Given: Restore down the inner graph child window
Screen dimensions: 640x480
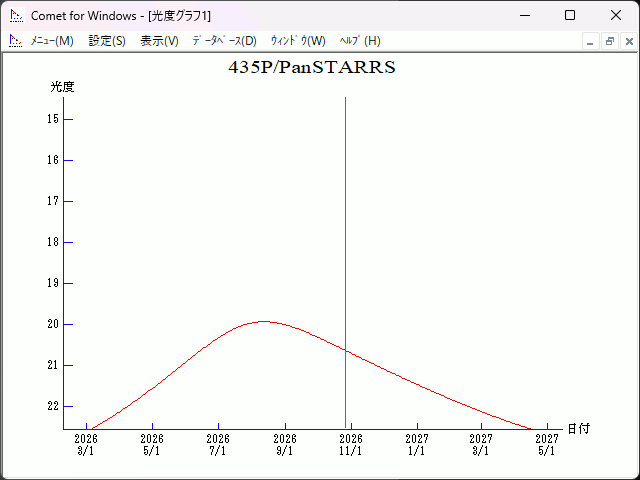Looking at the screenshot, I should pyautogui.click(x=609, y=41).
